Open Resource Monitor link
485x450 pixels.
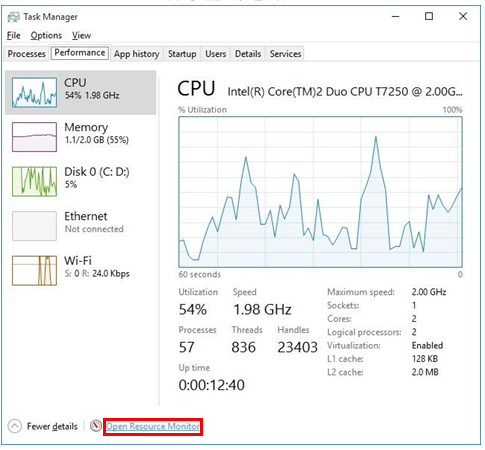click(x=153, y=426)
